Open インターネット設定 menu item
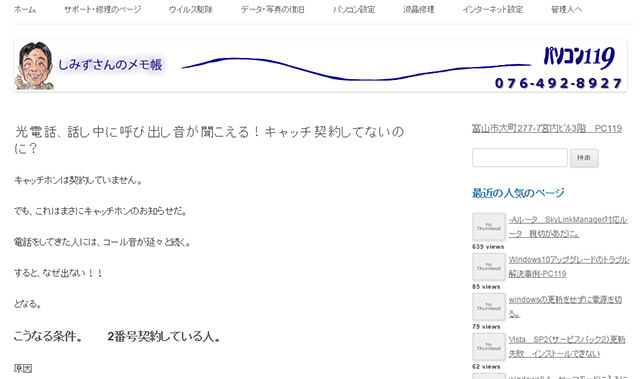The width and height of the screenshot is (640, 379). 493,9
